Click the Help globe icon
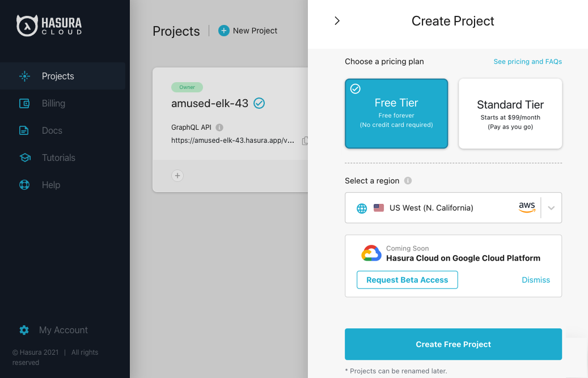The image size is (588, 378). point(23,185)
